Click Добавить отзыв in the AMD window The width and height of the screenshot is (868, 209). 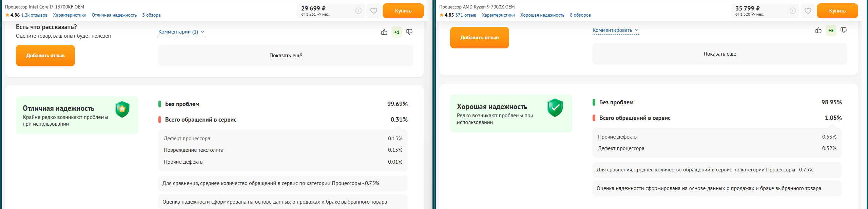coord(479,38)
